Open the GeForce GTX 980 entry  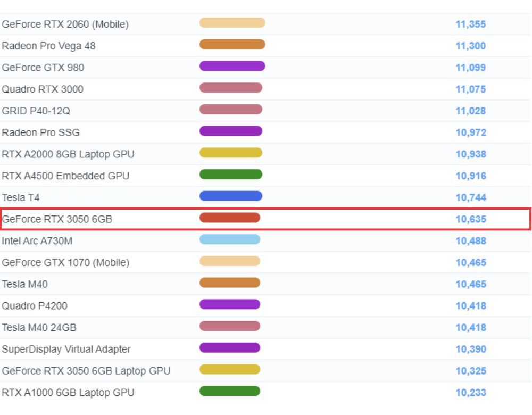pyautogui.click(x=43, y=68)
